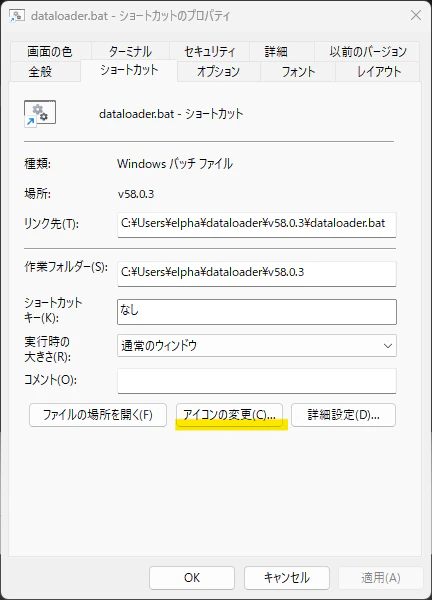
Task: Click the 作業フォルダー(S): label
Action: 66,267
